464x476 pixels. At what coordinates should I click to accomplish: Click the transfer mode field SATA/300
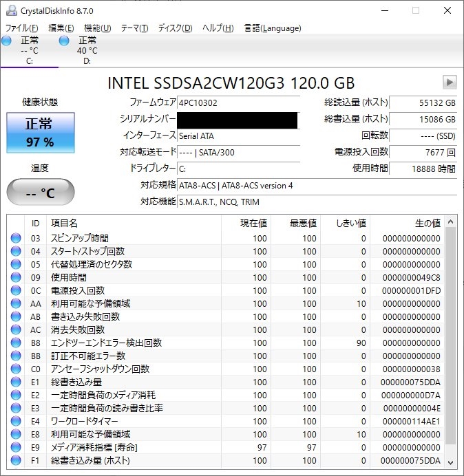238,152
